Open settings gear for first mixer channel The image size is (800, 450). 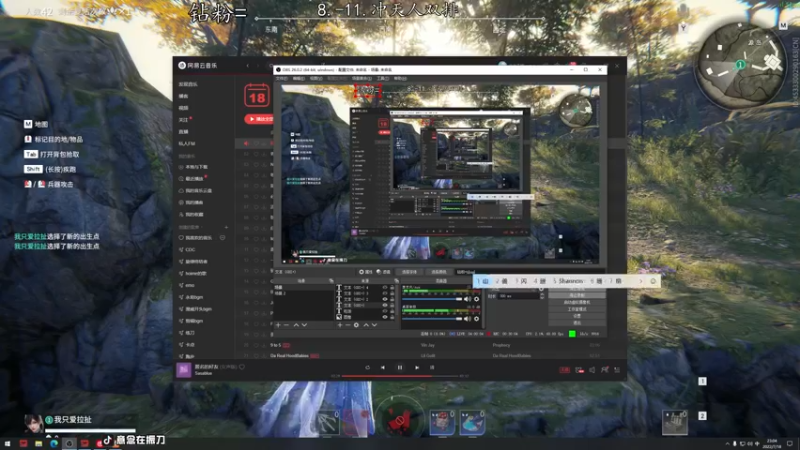pyautogui.click(x=477, y=299)
